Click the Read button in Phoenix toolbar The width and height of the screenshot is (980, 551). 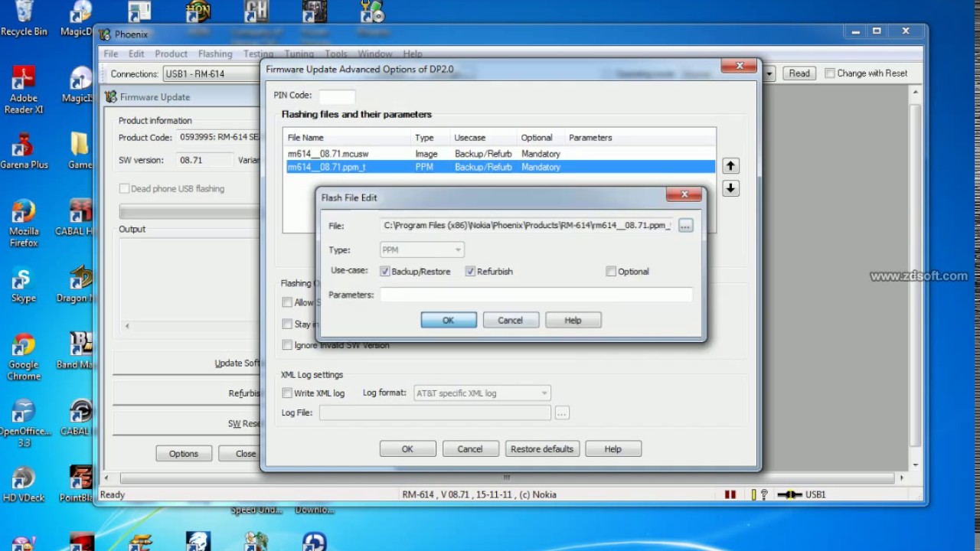(799, 73)
